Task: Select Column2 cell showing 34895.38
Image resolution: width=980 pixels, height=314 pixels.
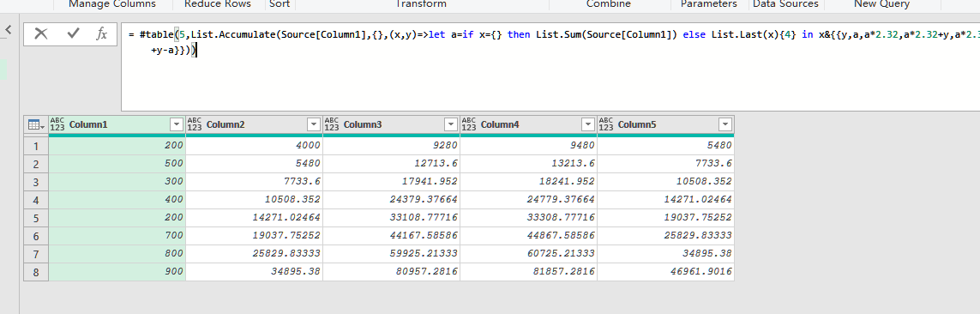Action: tap(255, 273)
